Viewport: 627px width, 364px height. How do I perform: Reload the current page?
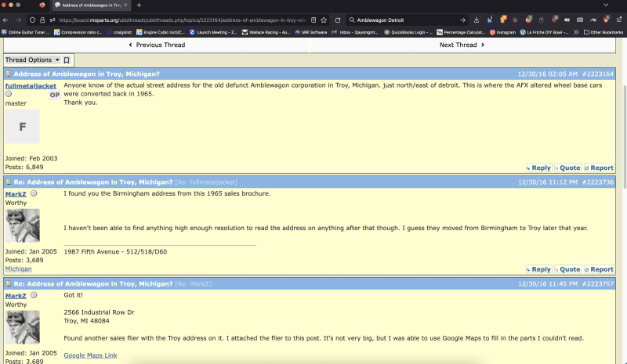coord(338,20)
